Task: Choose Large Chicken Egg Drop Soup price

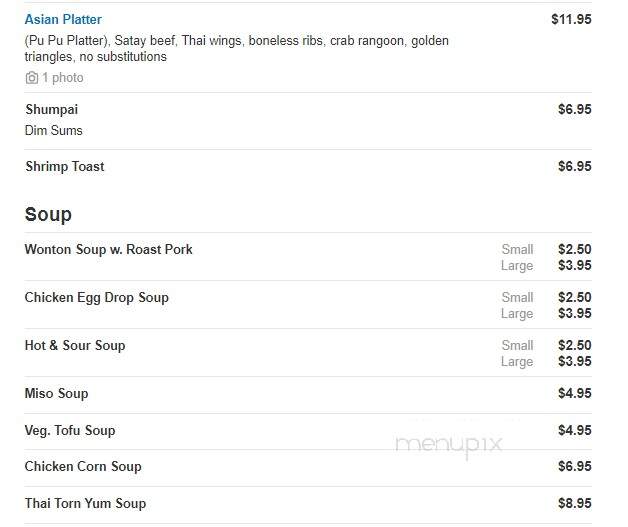Action: point(575,313)
